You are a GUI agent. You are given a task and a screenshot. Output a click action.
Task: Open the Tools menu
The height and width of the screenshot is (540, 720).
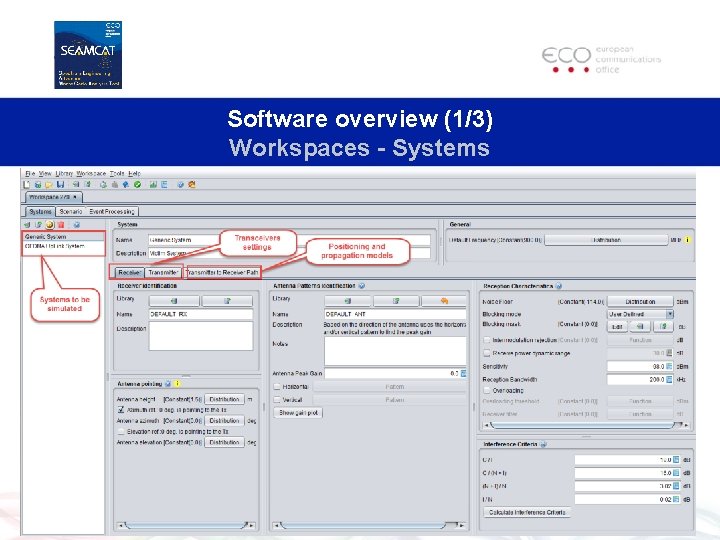[x=117, y=173]
